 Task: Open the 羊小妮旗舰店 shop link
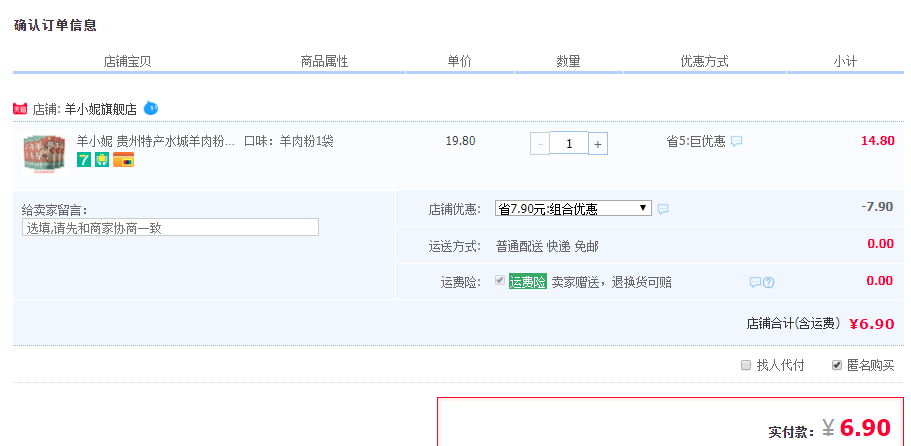coord(101,109)
